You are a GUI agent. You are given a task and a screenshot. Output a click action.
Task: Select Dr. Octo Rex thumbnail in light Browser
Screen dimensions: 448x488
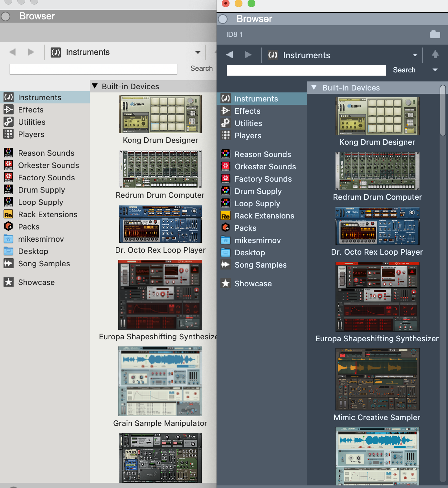[x=160, y=224]
